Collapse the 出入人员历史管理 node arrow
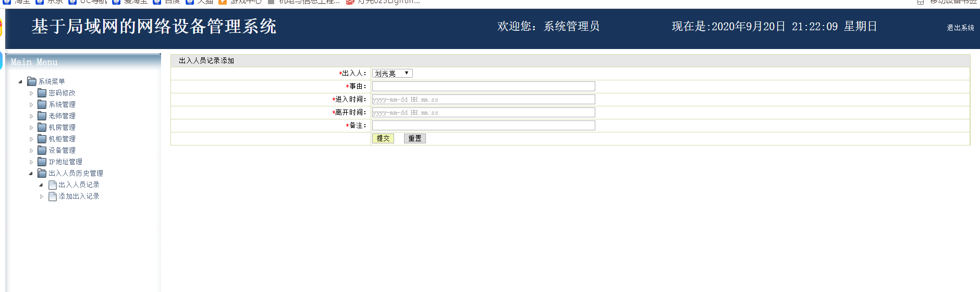Viewport: 980px width, 292px height. pos(31,173)
